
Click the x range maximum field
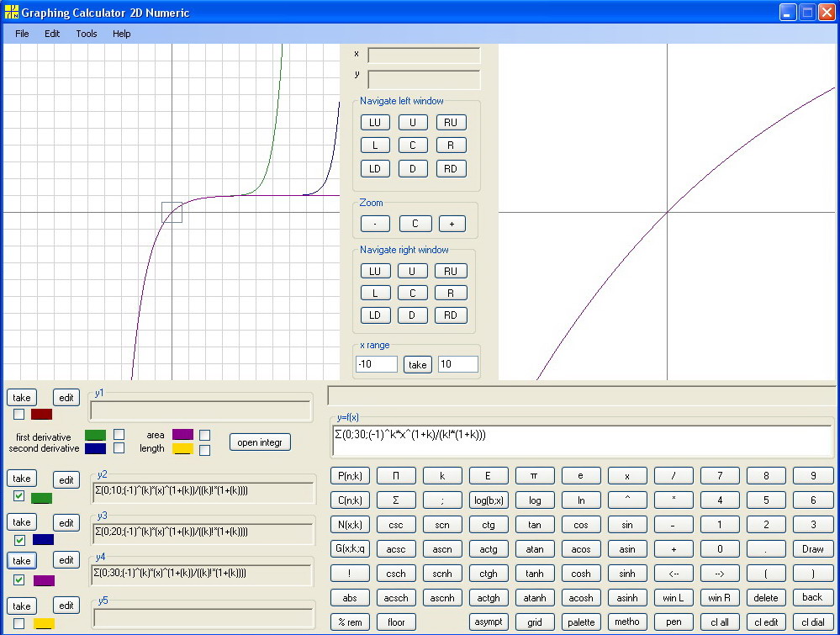pos(458,364)
